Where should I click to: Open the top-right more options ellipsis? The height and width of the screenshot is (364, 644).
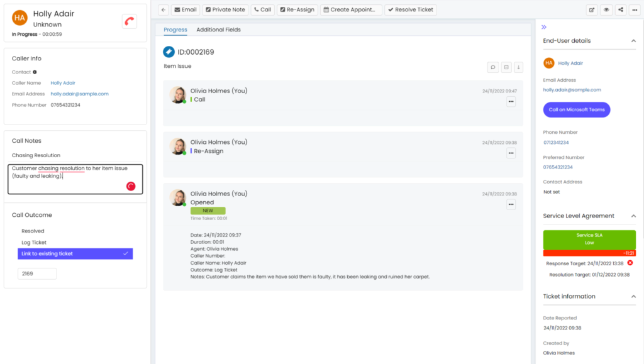click(x=635, y=10)
